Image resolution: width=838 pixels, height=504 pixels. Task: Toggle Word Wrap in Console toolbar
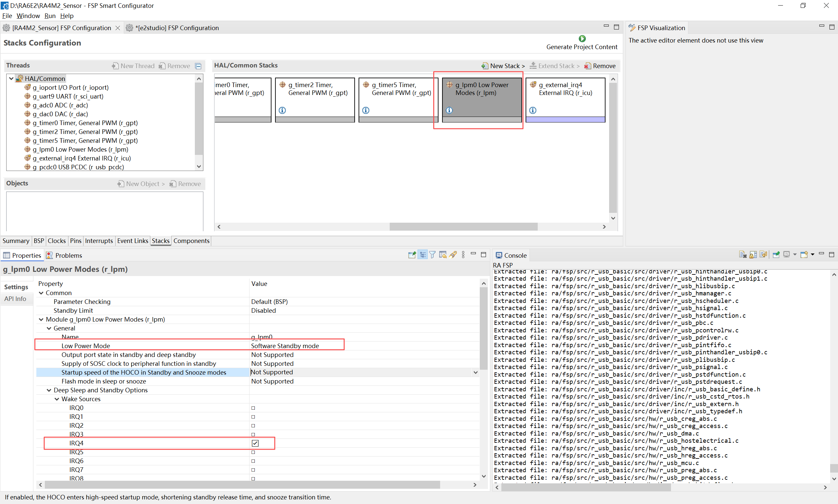763,255
